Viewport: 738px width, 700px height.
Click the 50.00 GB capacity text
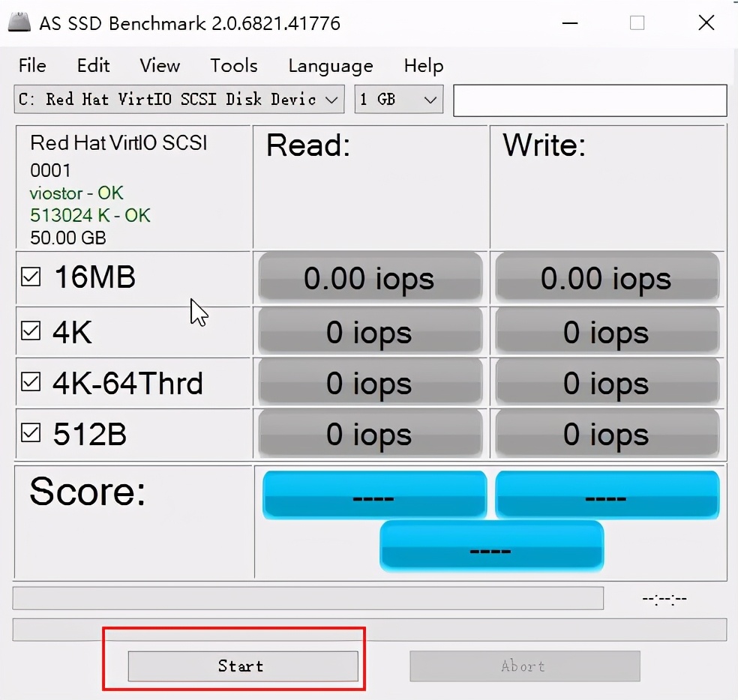pos(68,238)
